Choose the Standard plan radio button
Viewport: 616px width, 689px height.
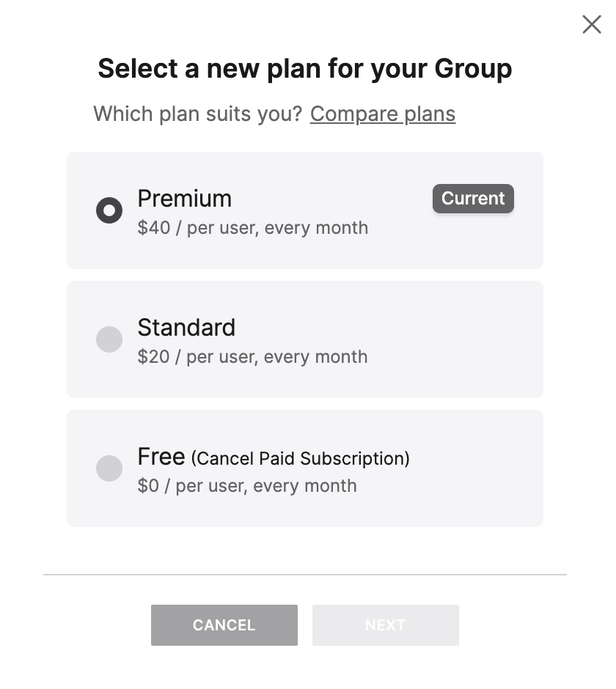coord(109,339)
